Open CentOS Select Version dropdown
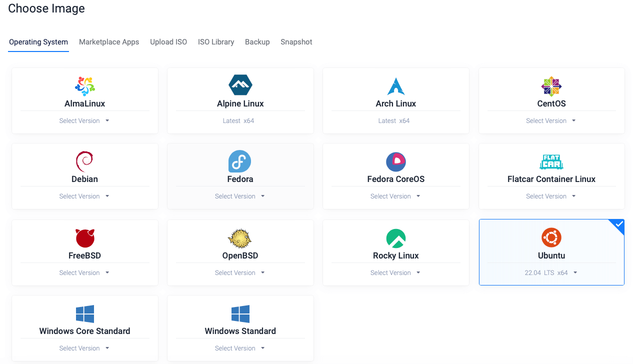Viewport: 633px width, 364px height. [x=551, y=120]
